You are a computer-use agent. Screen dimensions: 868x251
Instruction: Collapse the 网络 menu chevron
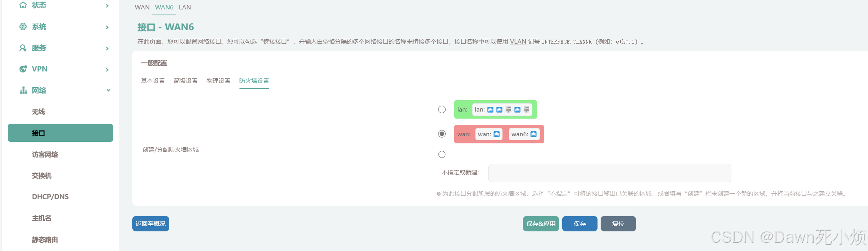(108, 90)
